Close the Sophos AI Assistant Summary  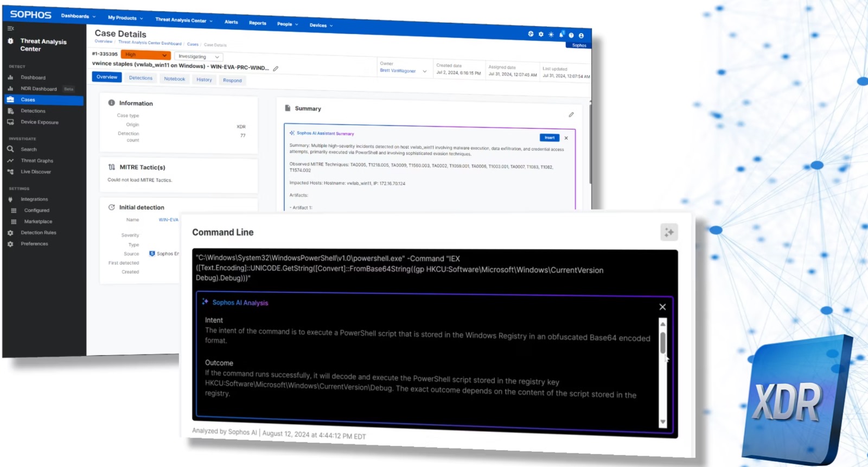(x=566, y=138)
